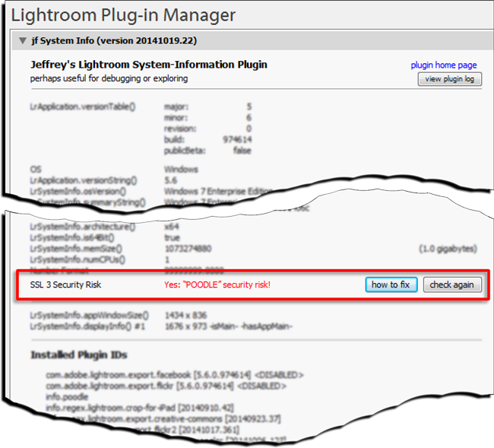Click Jeffrey's Lightroom System-Information Plugin heading
The image size is (494, 448).
pos(149,65)
